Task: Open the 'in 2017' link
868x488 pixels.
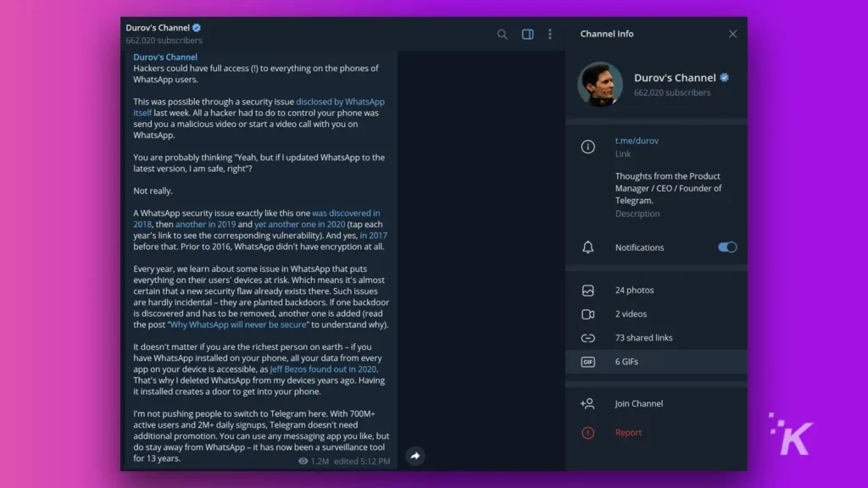Action: (x=374, y=236)
